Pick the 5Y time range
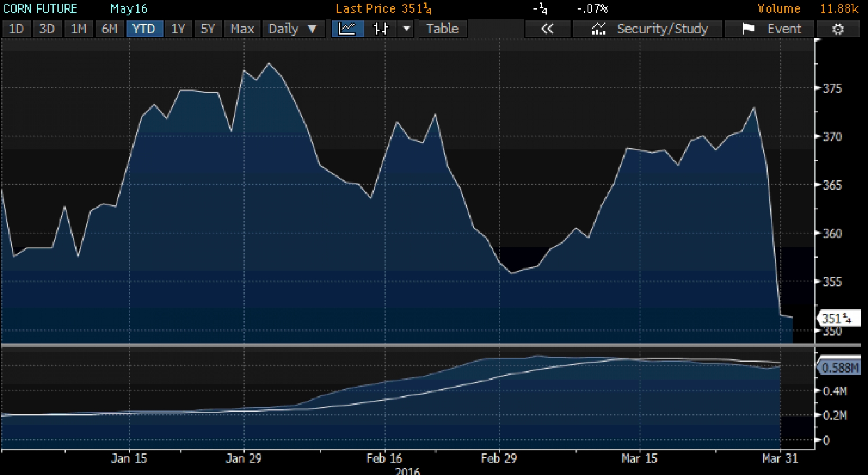 [207, 29]
